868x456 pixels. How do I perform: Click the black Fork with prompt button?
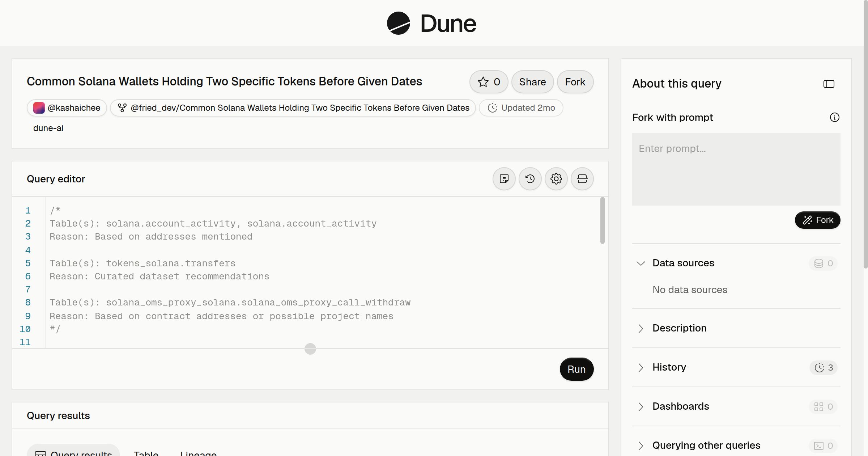pos(817,220)
